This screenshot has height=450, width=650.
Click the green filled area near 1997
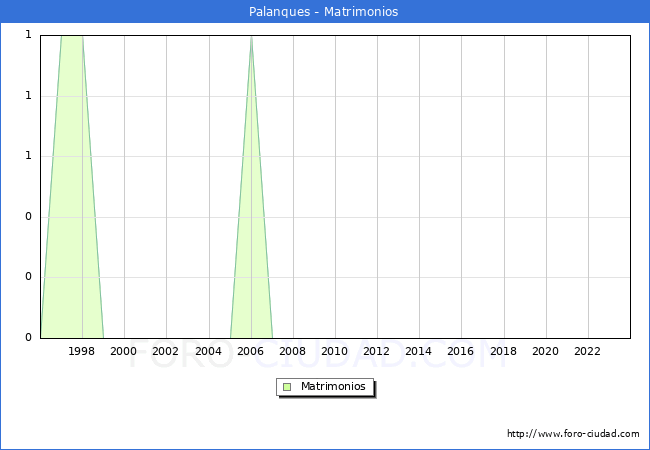click(70, 200)
